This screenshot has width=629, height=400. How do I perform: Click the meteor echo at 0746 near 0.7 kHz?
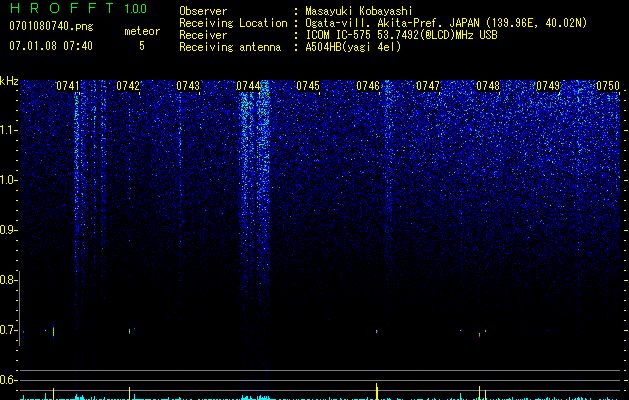click(377, 331)
